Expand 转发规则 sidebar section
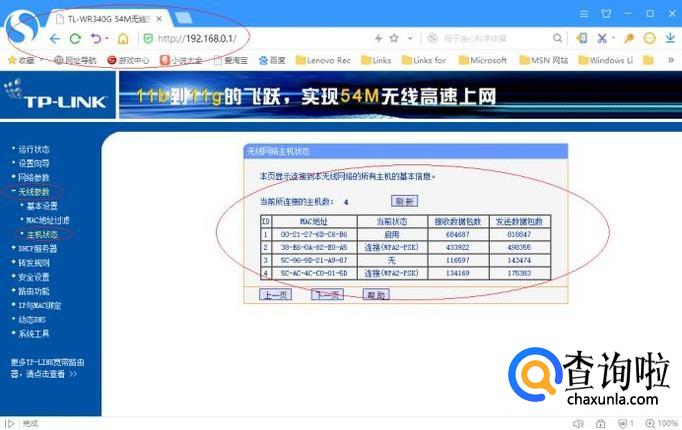Image resolution: width=682 pixels, height=430 pixels. point(33,263)
